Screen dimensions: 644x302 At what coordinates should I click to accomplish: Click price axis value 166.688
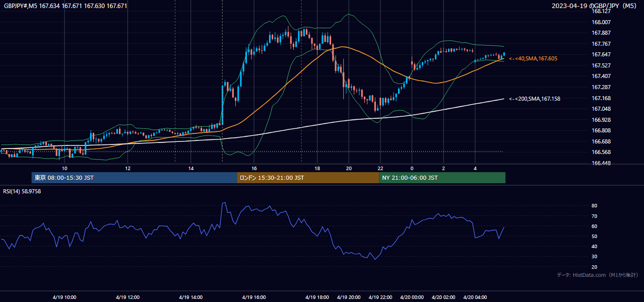601,141
